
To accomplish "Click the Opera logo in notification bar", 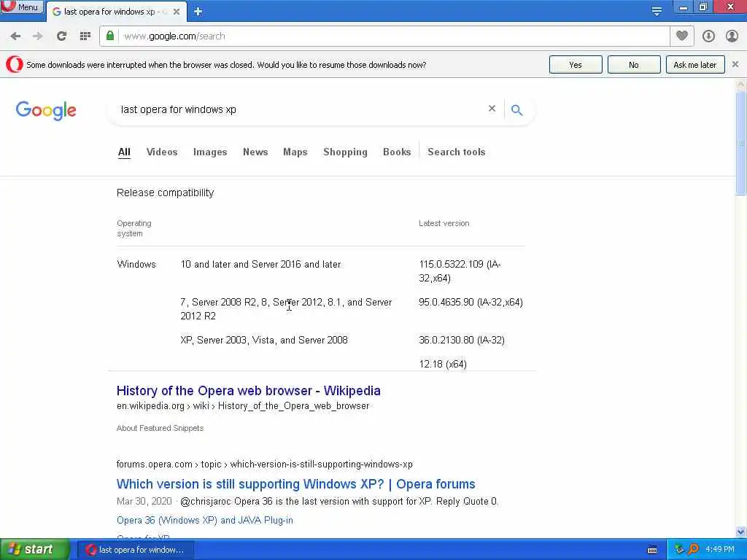I will pos(15,64).
